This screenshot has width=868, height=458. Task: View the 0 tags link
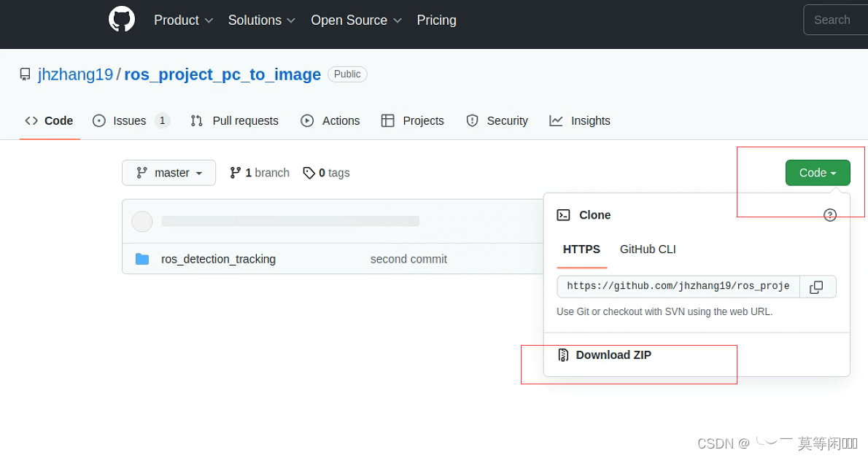(x=327, y=173)
